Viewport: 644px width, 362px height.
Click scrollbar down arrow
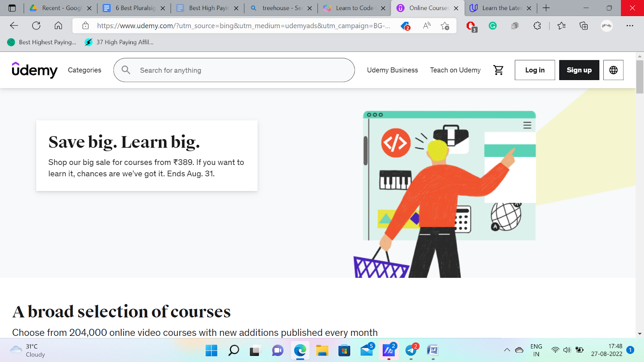coord(640,334)
